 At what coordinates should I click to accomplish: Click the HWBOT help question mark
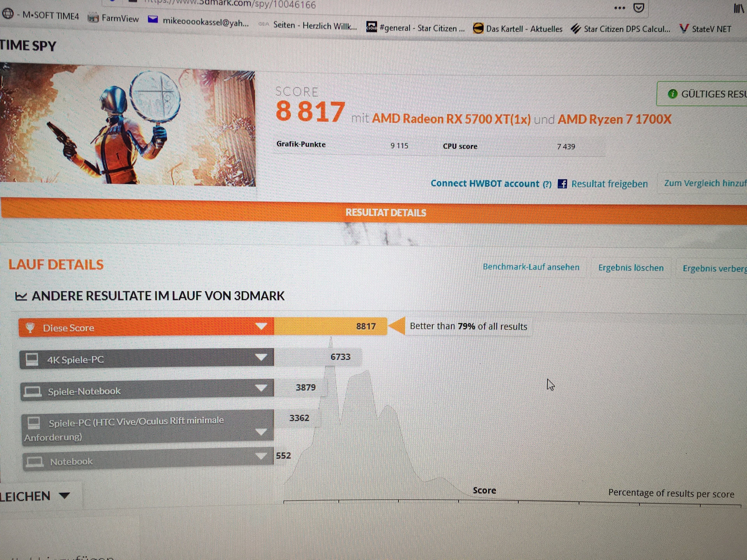(547, 184)
